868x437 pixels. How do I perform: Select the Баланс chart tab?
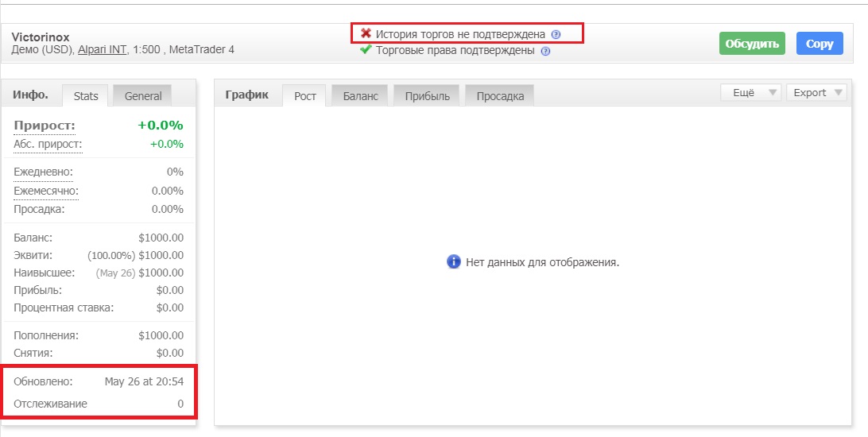click(x=360, y=95)
